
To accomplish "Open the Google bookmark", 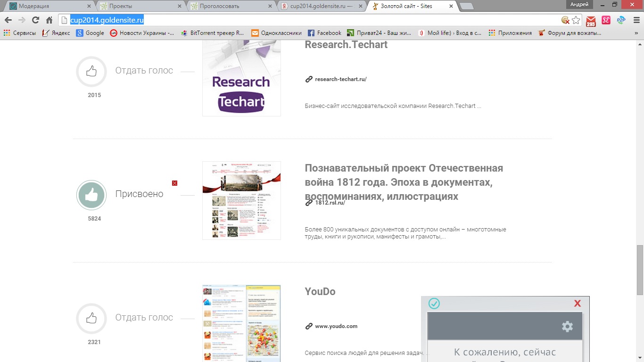I will coord(90,33).
